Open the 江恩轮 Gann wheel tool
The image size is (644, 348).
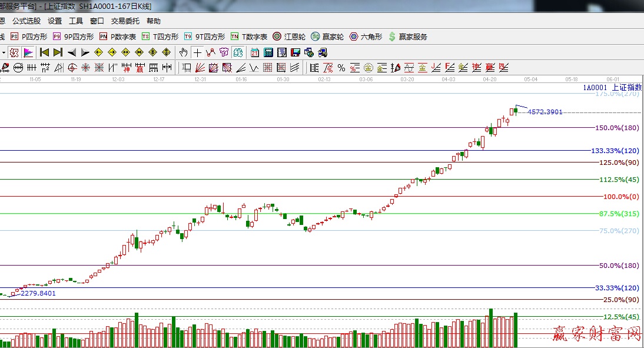pos(288,37)
